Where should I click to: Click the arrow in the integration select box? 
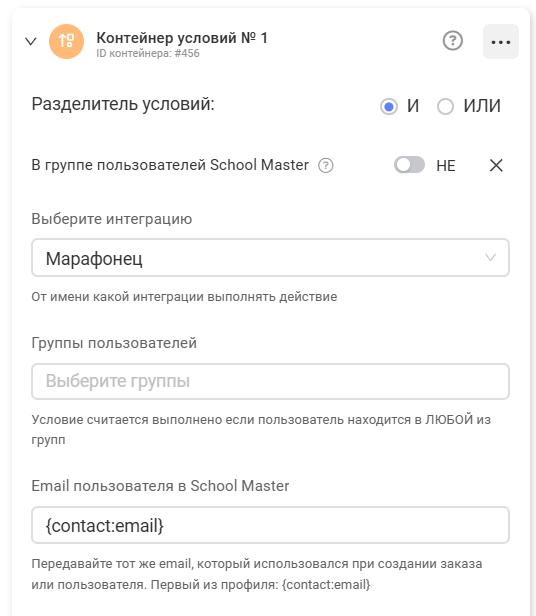[490, 258]
